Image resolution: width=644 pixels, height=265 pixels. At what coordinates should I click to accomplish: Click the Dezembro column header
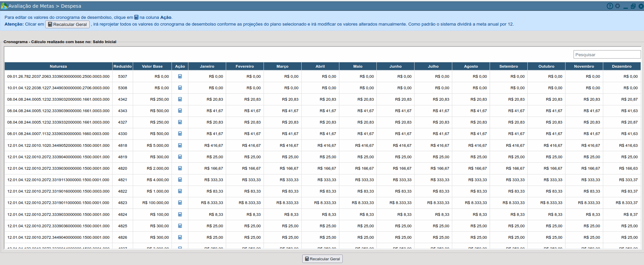[x=621, y=66]
